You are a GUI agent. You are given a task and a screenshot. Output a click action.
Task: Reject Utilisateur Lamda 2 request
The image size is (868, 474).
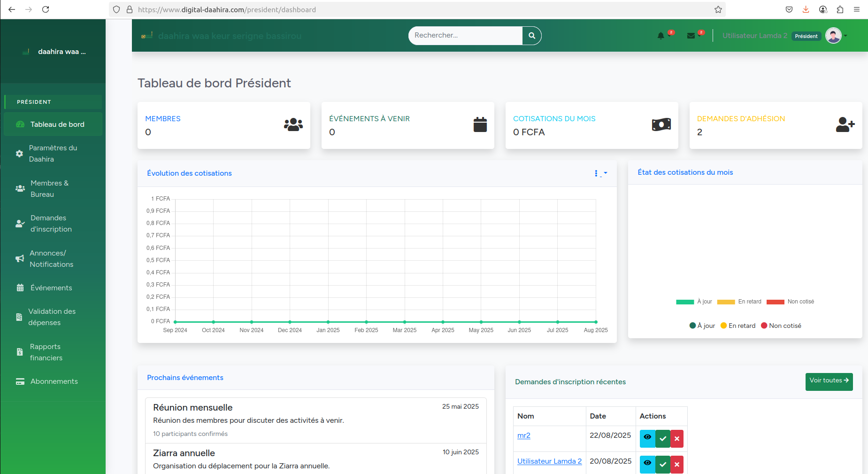[677, 465]
